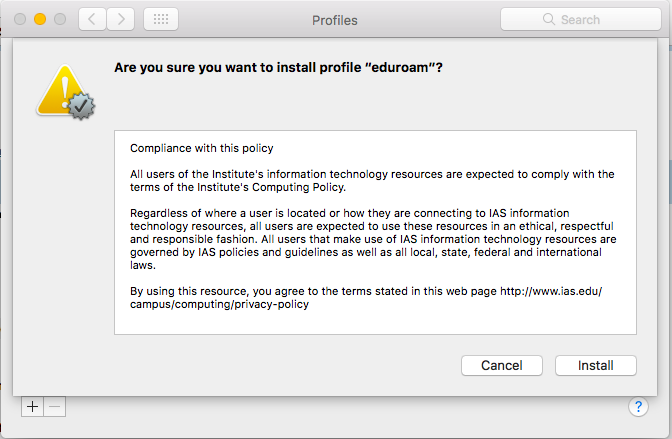Go back with the left chevron button

click(91, 19)
